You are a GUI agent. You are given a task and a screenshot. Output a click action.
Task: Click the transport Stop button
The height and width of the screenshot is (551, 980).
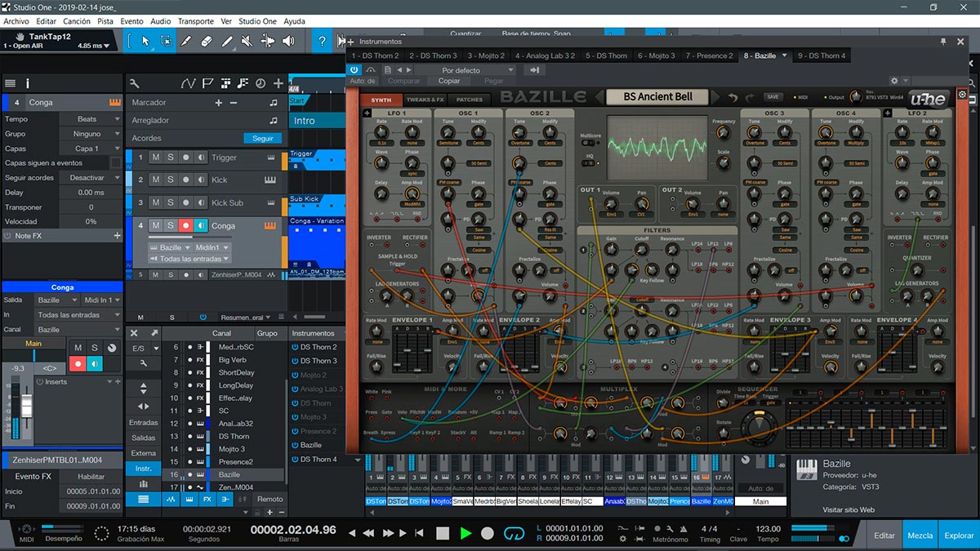coord(443,533)
